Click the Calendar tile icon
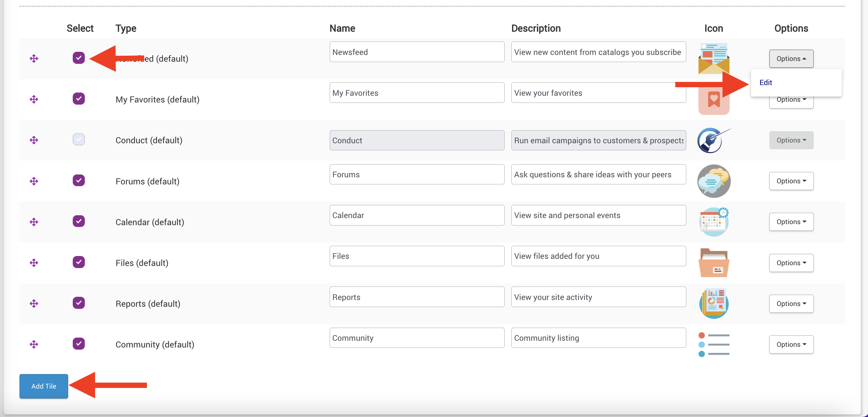 click(x=714, y=222)
